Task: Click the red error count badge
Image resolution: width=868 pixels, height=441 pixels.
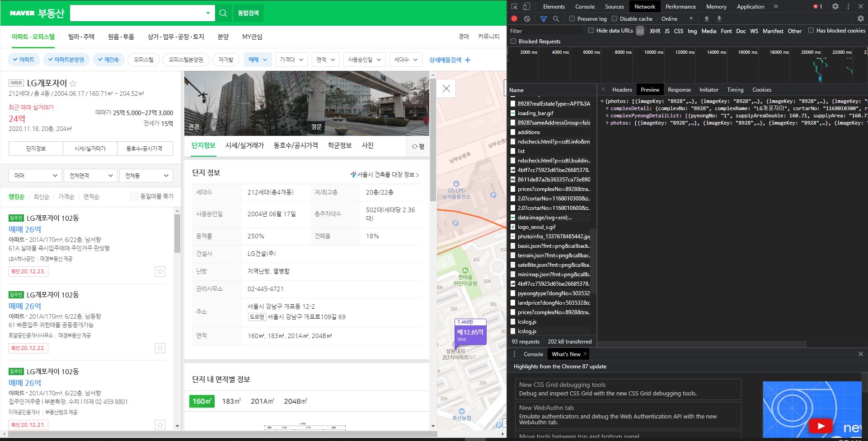Action: [x=818, y=6]
